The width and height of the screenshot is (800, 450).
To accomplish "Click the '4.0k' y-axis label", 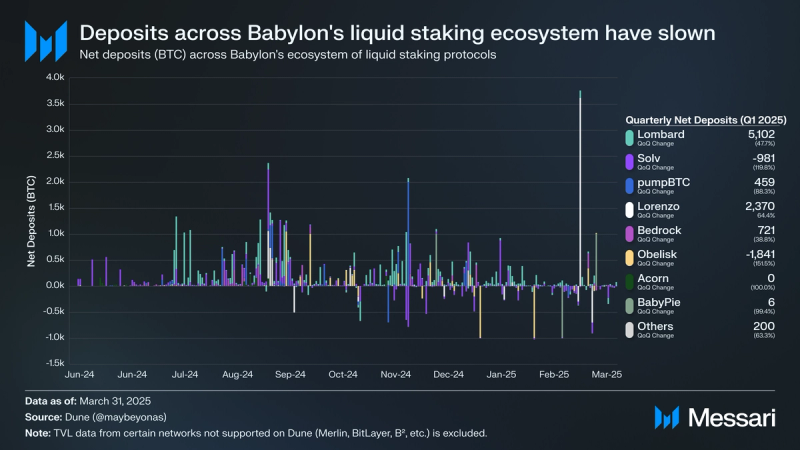I will pos(55,77).
